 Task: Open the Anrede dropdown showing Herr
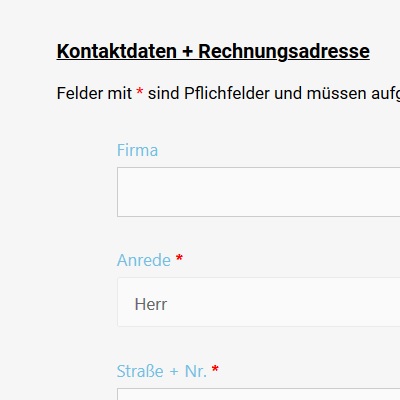click(x=259, y=302)
